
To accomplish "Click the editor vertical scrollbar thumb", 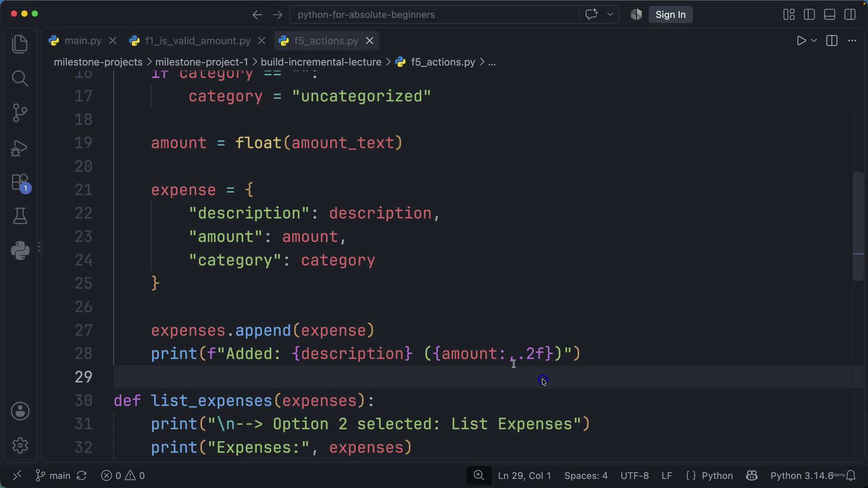I will [858, 226].
